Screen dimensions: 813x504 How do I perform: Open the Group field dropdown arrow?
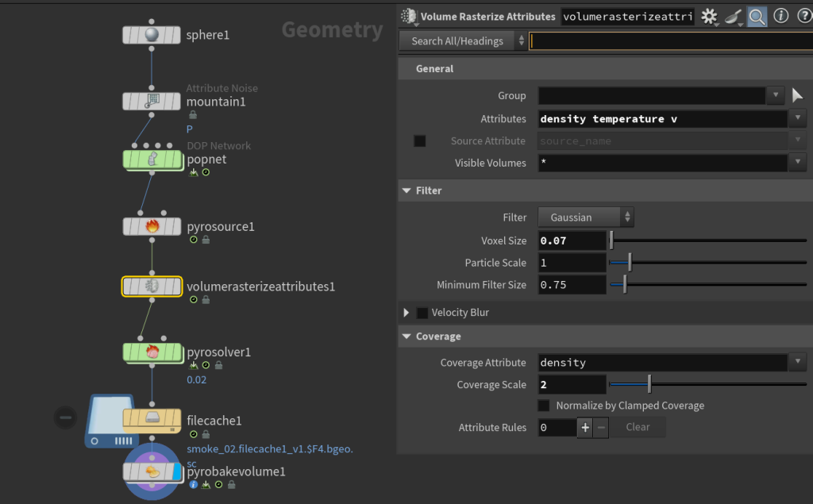[x=776, y=95]
